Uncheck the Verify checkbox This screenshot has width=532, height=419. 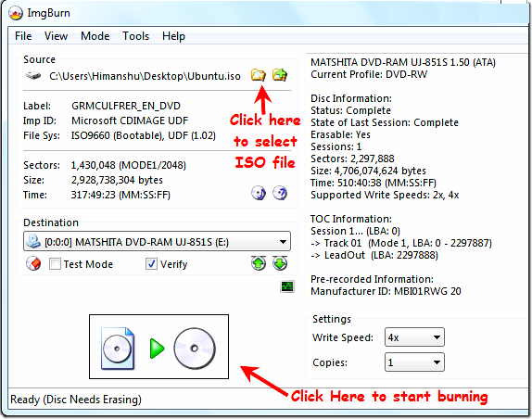click(151, 264)
